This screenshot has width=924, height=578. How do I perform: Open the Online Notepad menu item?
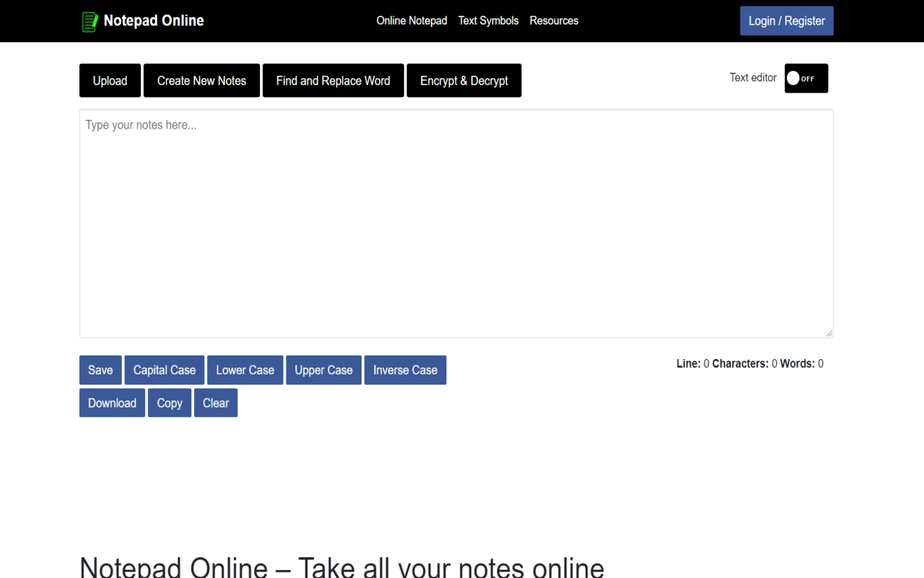pyautogui.click(x=411, y=20)
